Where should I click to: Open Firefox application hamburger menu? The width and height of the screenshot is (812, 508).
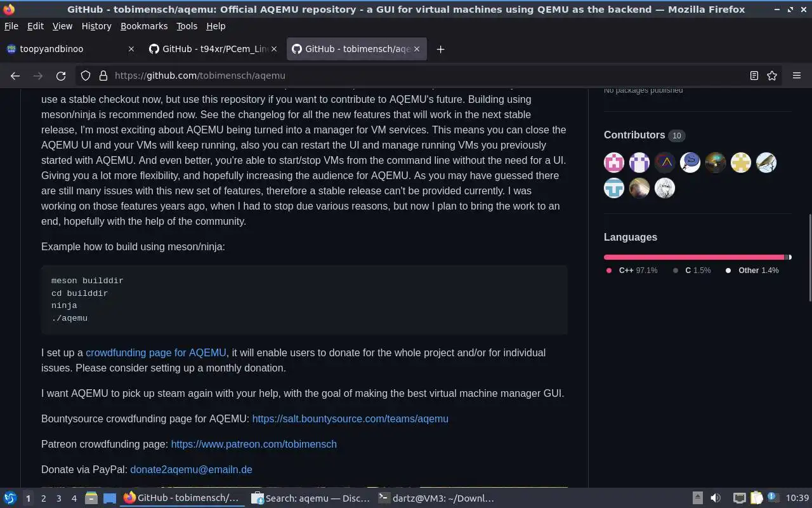point(797,76)
